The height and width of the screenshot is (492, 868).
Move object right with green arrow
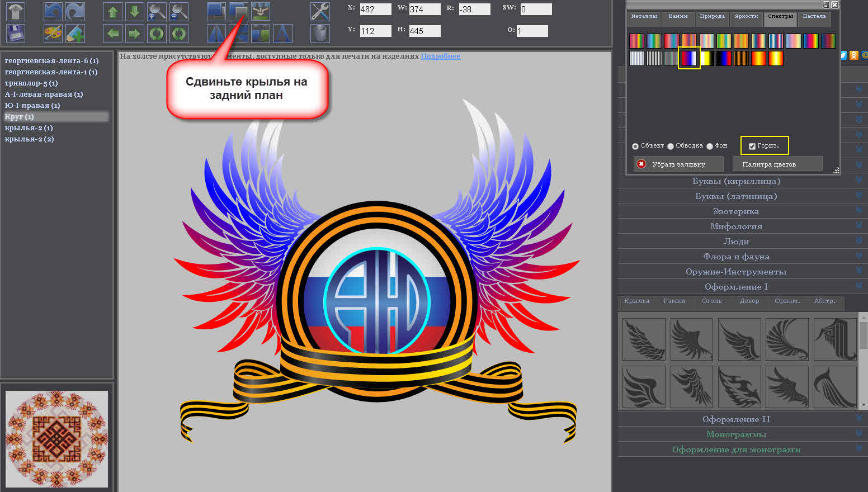point(134,34)
